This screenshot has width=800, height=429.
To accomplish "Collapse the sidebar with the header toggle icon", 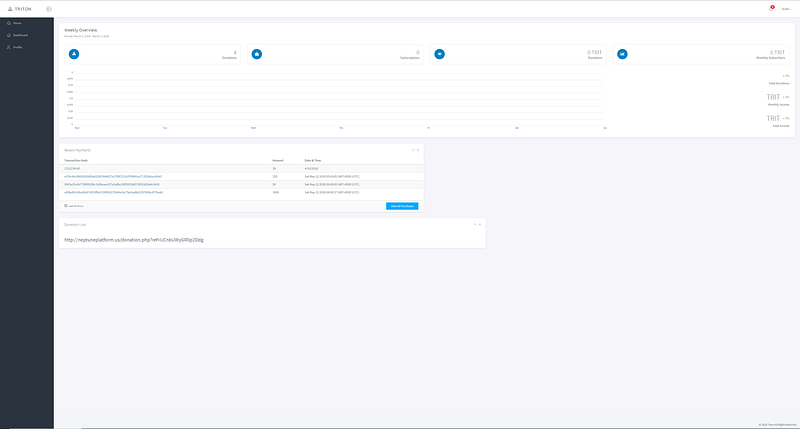I will click(x=49, y=9).
